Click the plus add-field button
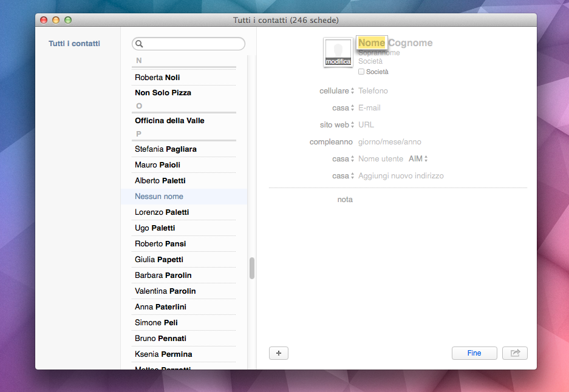This screenshot has height=392, width=569. point(278,353)
